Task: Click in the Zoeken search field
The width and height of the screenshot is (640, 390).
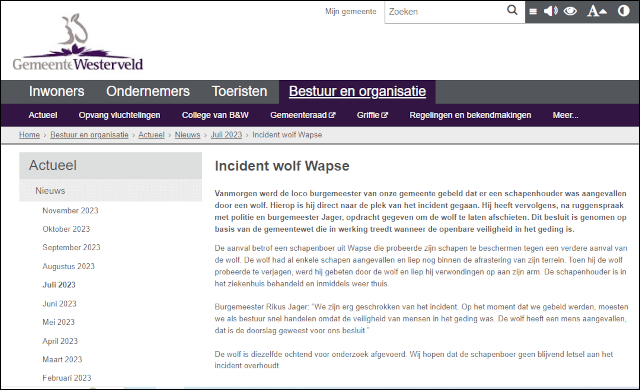Action: (x=445, y=12)
